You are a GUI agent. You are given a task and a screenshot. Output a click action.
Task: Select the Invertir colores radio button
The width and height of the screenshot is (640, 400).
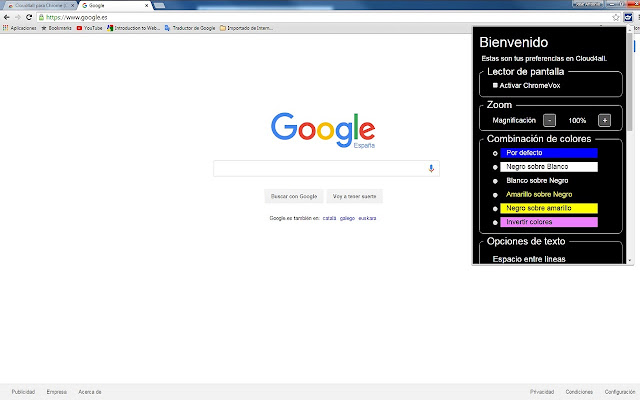point(495,223)
